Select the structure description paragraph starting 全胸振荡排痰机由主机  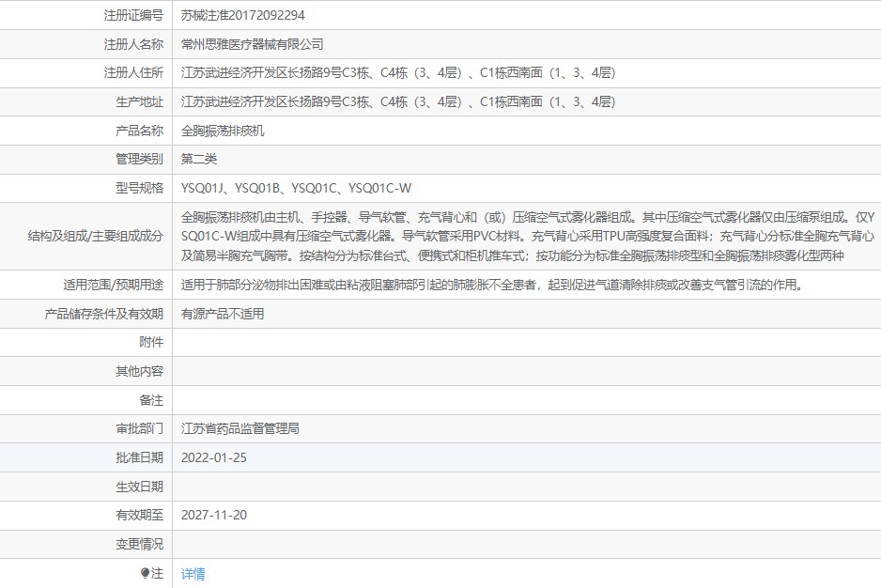pos(528,236)
